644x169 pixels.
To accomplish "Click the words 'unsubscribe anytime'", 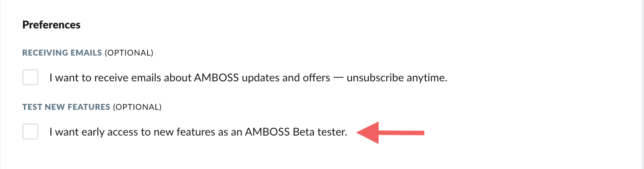I will pos(397,78).
